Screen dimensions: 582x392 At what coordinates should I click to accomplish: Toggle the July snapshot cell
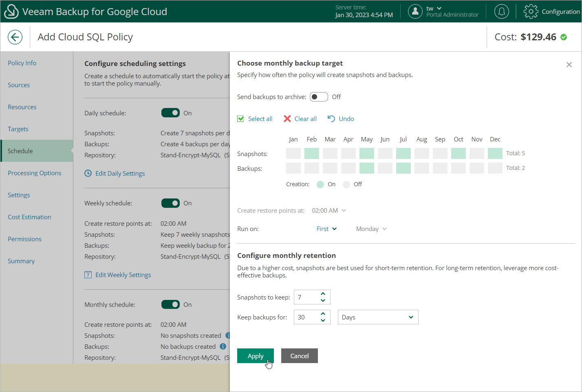[403, 154]
